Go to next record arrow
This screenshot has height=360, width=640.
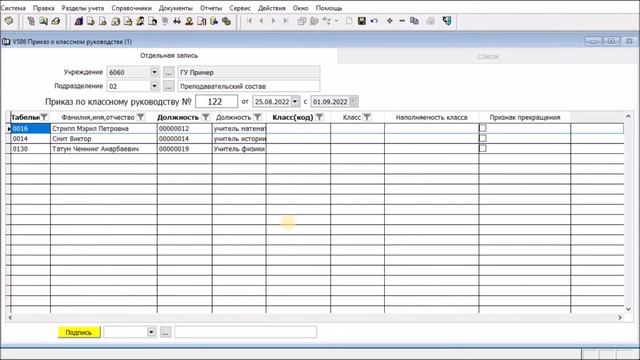coord(273,21)
